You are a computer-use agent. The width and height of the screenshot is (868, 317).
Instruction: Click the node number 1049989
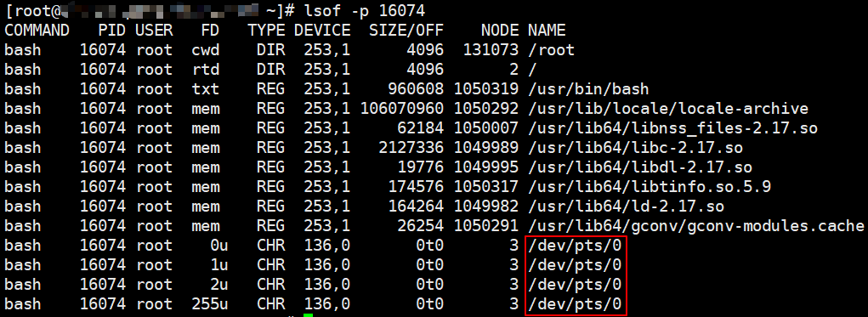coord(486,148)
